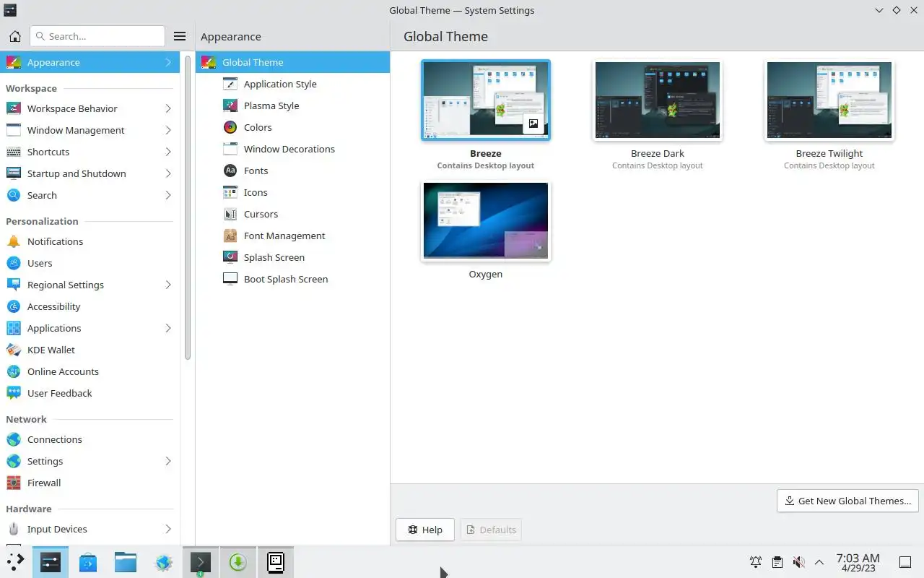Select the Breeze theme thumbnail

point(486,100)
